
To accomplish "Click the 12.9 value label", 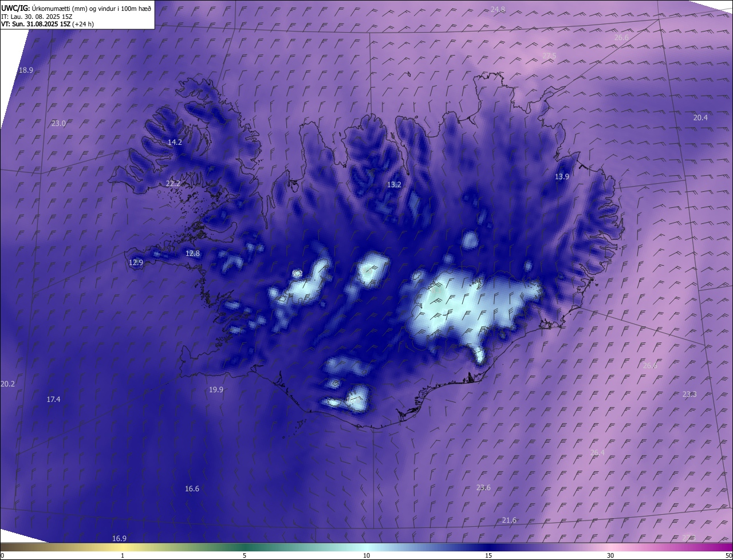I will coord(136,262).
